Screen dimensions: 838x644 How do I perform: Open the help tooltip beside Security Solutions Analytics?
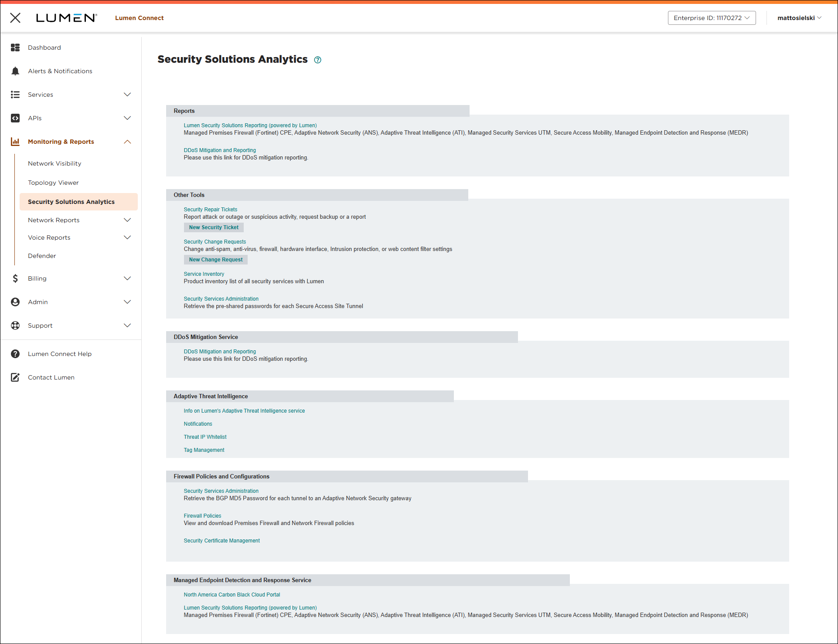[x=317, y=60]
